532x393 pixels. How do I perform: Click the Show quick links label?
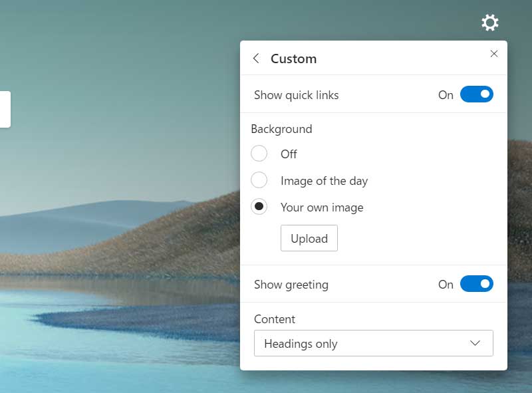297,94
